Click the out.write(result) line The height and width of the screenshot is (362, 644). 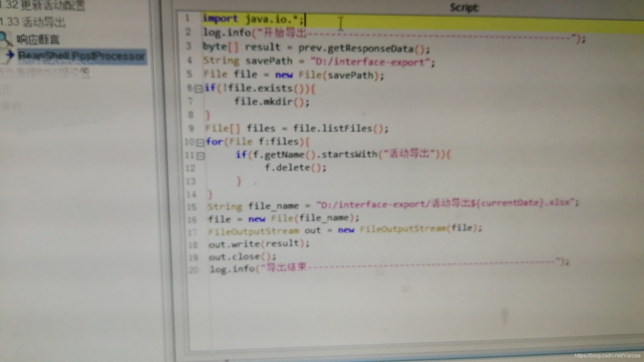259,244
